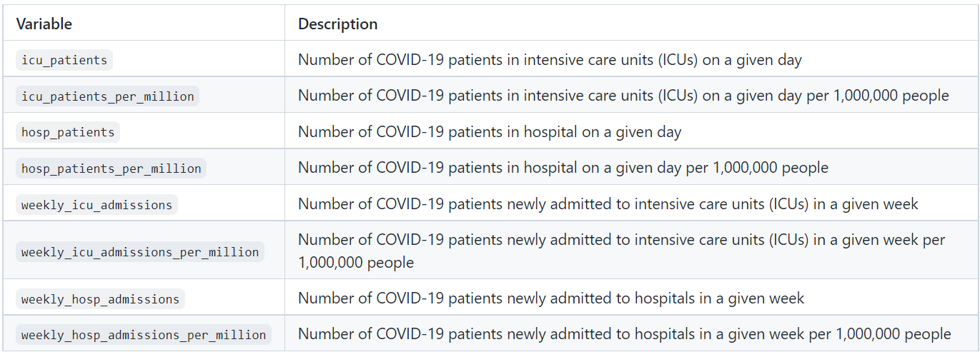The width and height of the screenshot is (980, 352).
Task: Click the hosp_patients_per_million code label
Action: [x=111, y=169]
